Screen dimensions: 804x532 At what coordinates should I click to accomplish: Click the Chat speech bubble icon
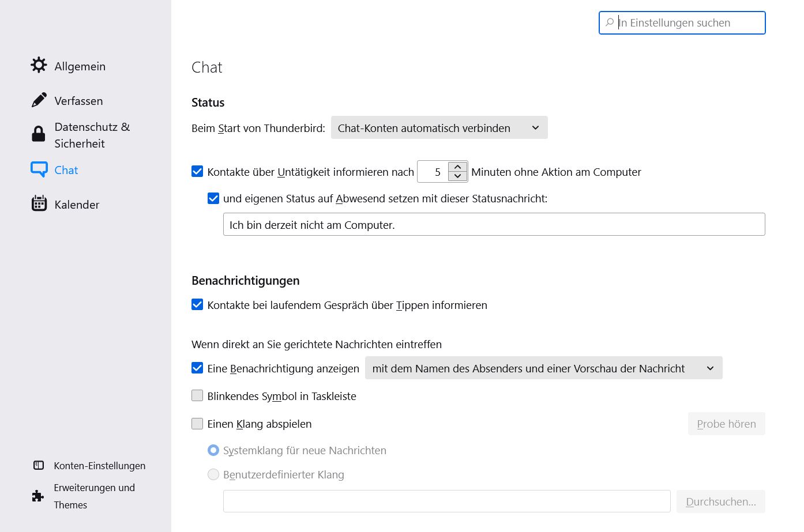point(39,169)
